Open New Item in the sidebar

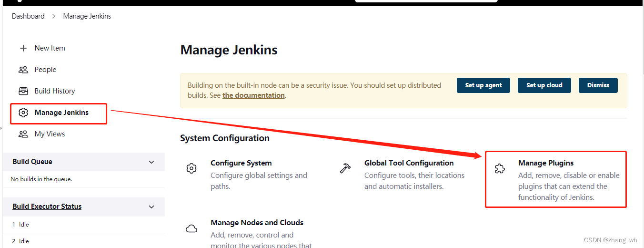[50, 48]
